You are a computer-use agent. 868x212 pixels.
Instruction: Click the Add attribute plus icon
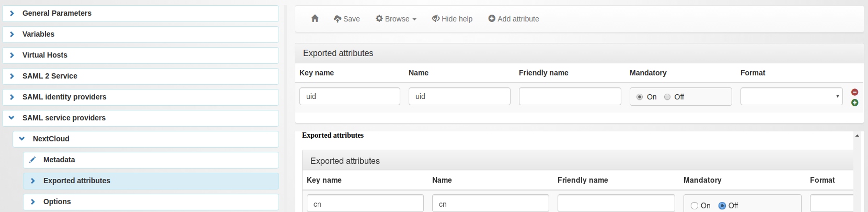pos(492,18)
